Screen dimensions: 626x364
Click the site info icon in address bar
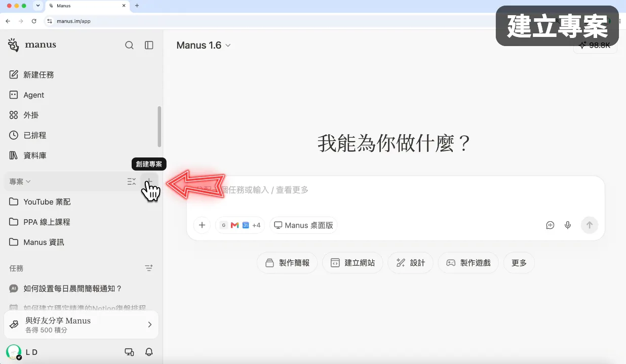50,21
